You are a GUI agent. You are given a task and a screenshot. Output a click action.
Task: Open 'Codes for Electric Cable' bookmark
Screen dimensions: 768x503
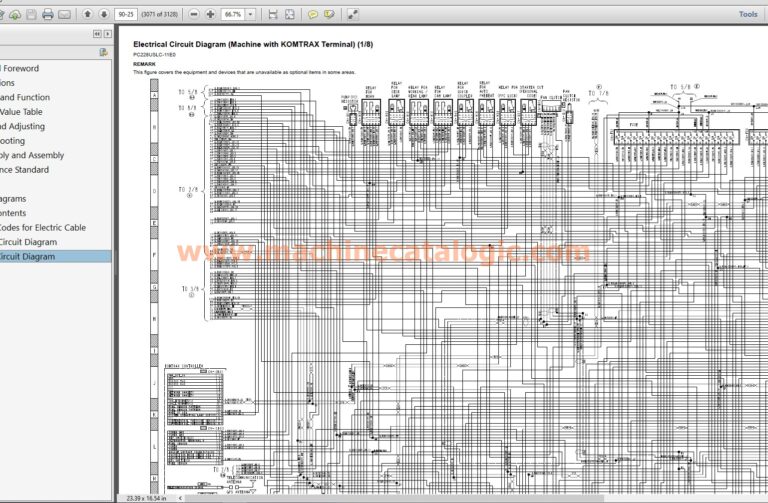tap(43, 228)
